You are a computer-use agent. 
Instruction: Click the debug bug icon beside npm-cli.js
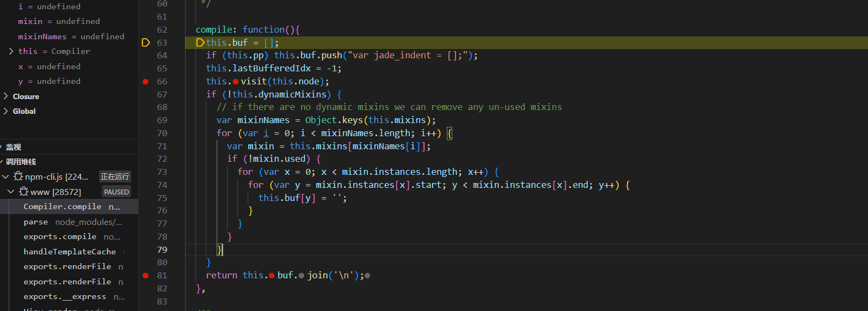click(x=19, y=176)
